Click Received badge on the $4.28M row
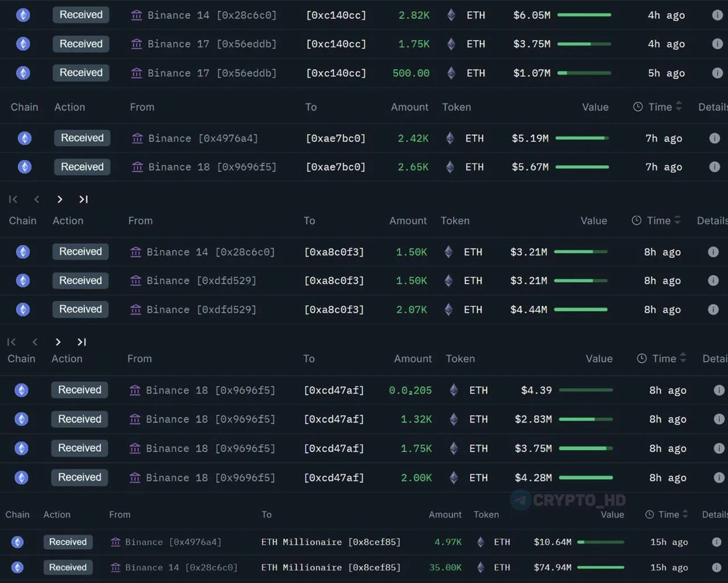The image size is (728, 583). tap(79, 477)
